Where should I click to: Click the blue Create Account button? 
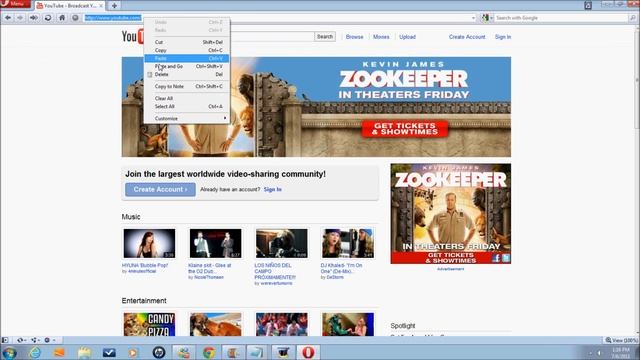click(160, 189)
